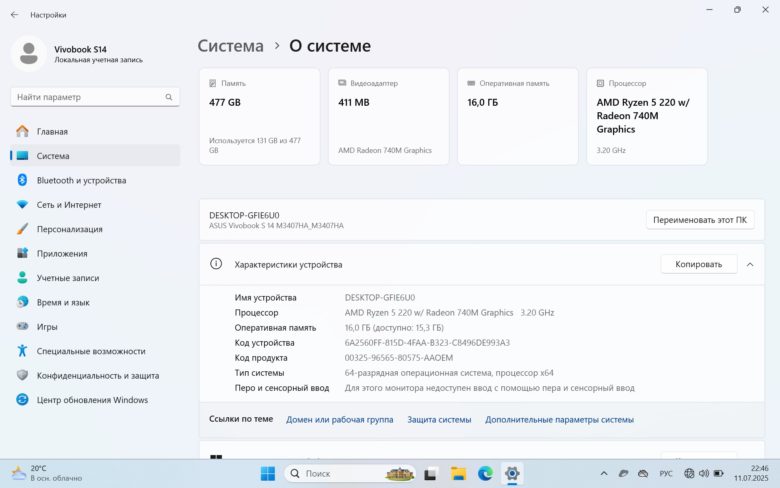Click the Игры gamepad icon
This screenshot has width=780, height=488.
[x=22, y=326]
